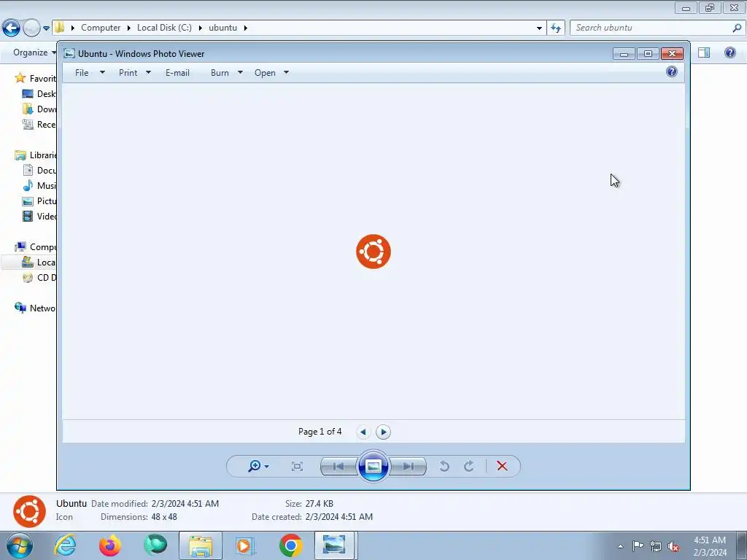747x560 pixels.
Task: Select Recent Places in Explorer sidebar
Action: point(39,124)
